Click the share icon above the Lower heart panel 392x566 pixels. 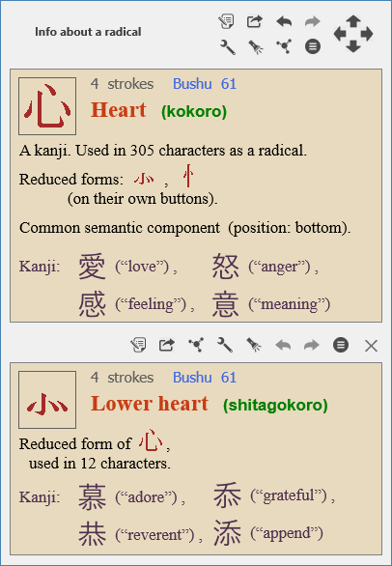click(x=167, y=345)
